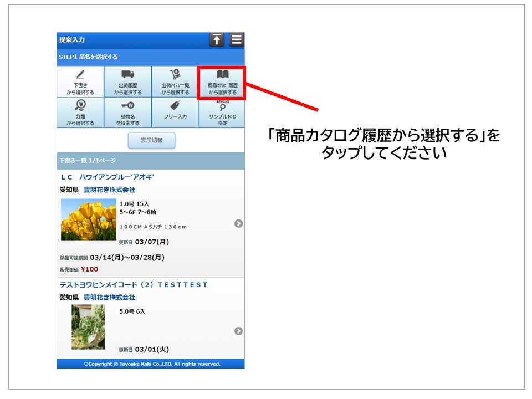The image size is (532, 399).
Task: Click 豊明花き株式会社 link under テストヨウヒンメイコード
Action: coord(109,298)
